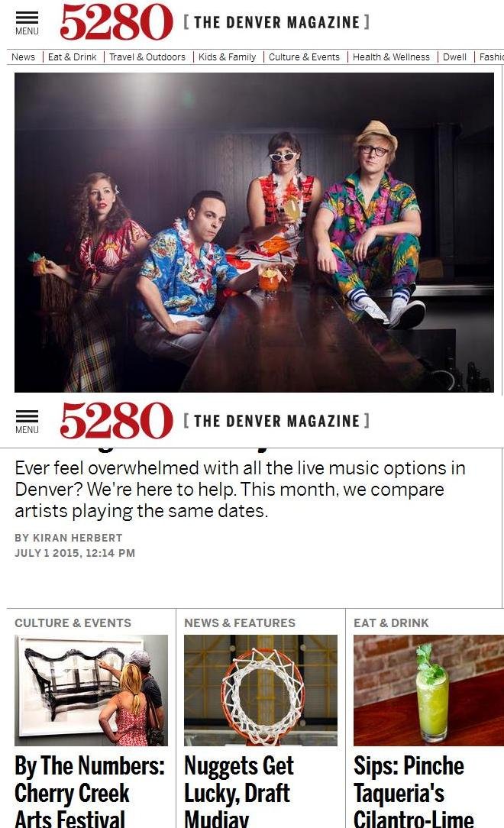This screenshot has height=828, width=504.
Task: Select Eat & Drink in navigation bar
Action: 73,57
